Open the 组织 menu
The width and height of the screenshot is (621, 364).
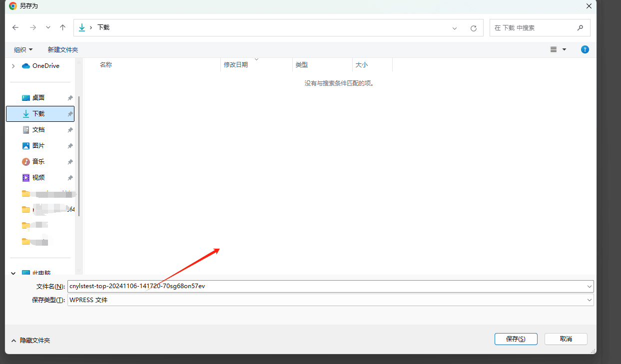tap(23, 50)
